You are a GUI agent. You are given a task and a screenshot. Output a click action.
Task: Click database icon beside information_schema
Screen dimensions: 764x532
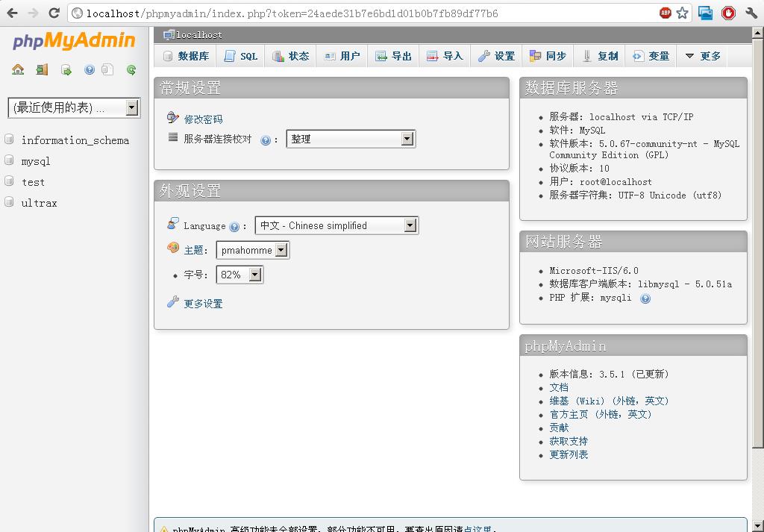[9, 140]
